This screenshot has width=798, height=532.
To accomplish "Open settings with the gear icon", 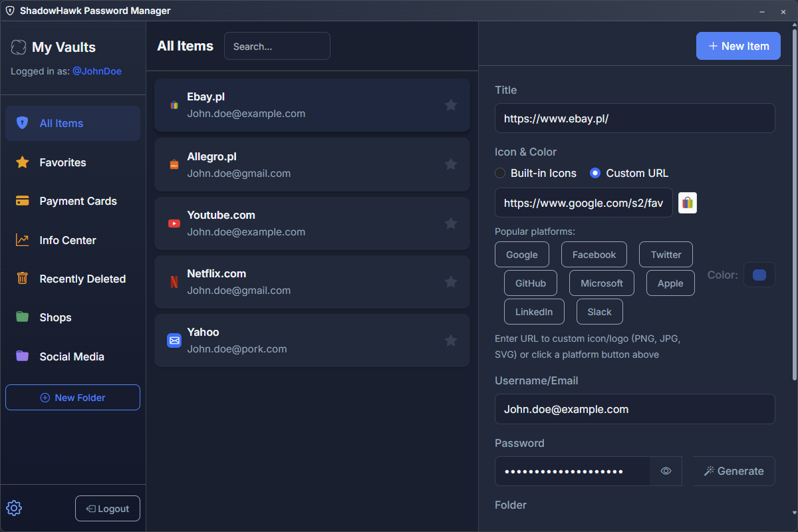I will click(14, 509).
